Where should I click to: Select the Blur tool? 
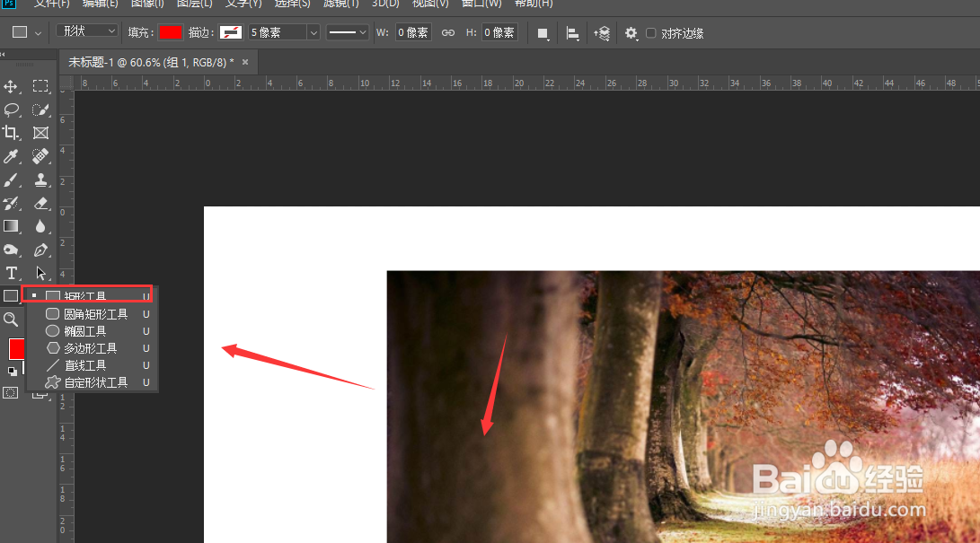[x=40, y=226]
